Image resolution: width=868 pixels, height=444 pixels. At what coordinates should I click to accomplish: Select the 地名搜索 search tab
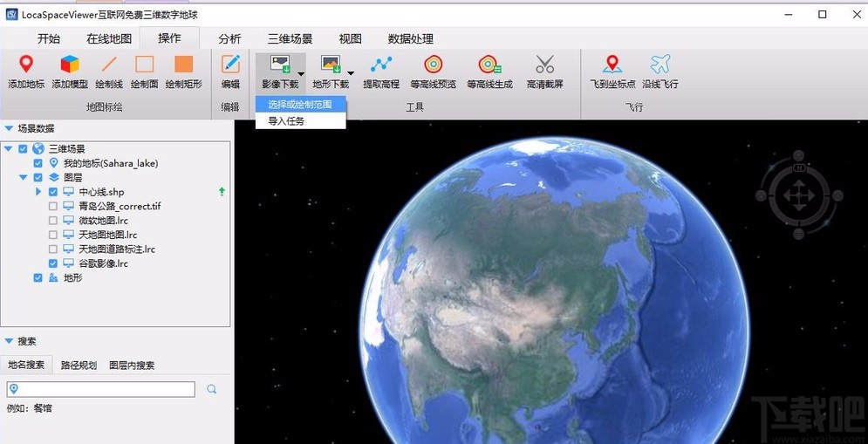[26, 365]
